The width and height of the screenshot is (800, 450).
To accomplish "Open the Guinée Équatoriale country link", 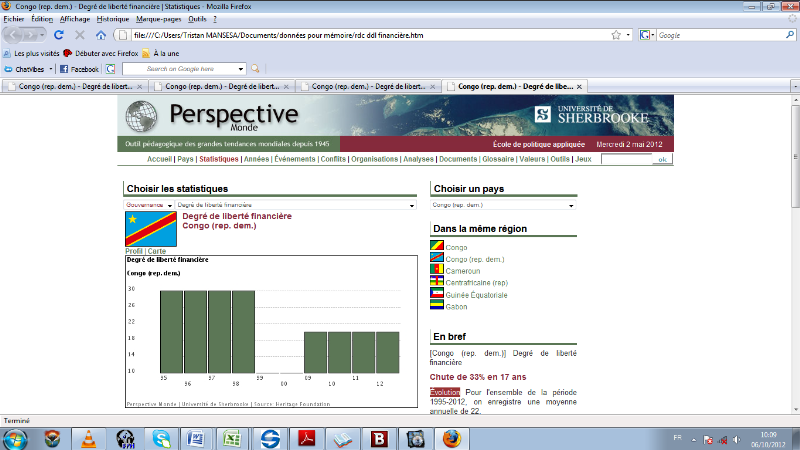I will [x=476, y=295].
